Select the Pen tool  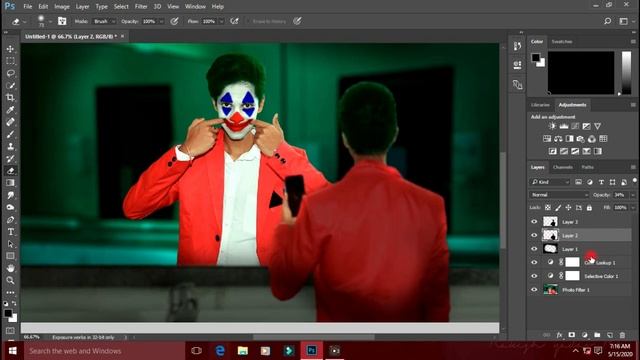tap(11, 220)
